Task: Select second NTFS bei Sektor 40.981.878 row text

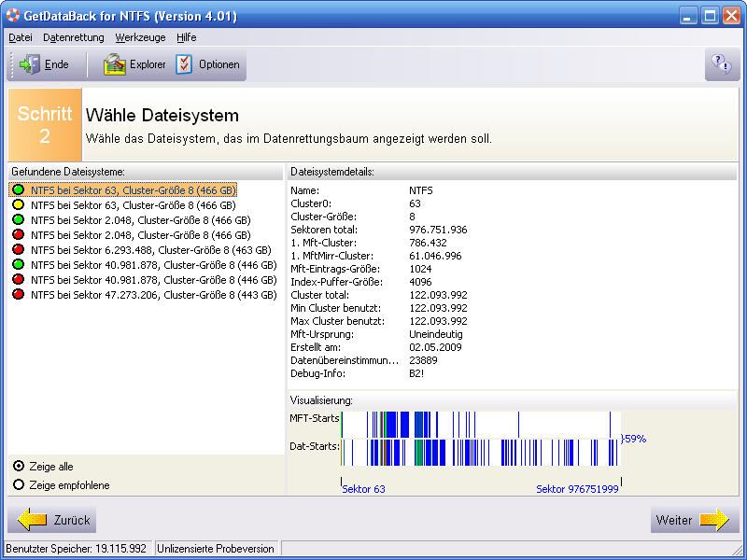Action: click(x=154, y=280)
